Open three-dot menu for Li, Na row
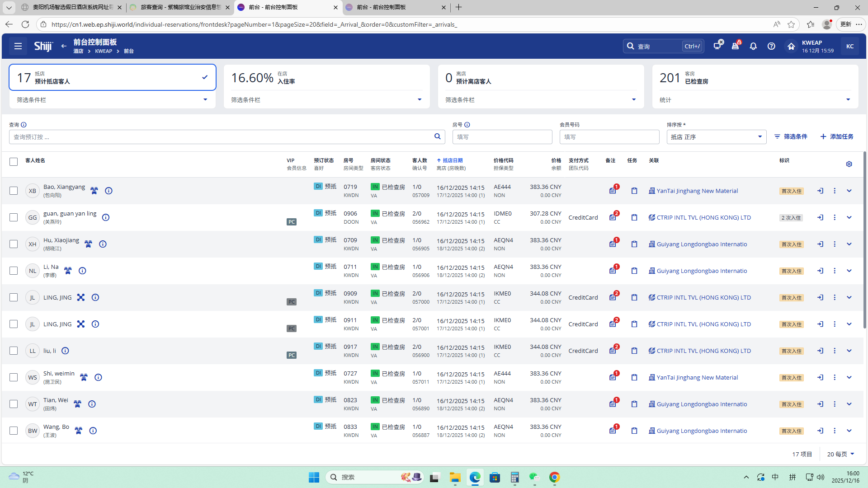Screen dimensions: 868x488 [x=835, y=271]
